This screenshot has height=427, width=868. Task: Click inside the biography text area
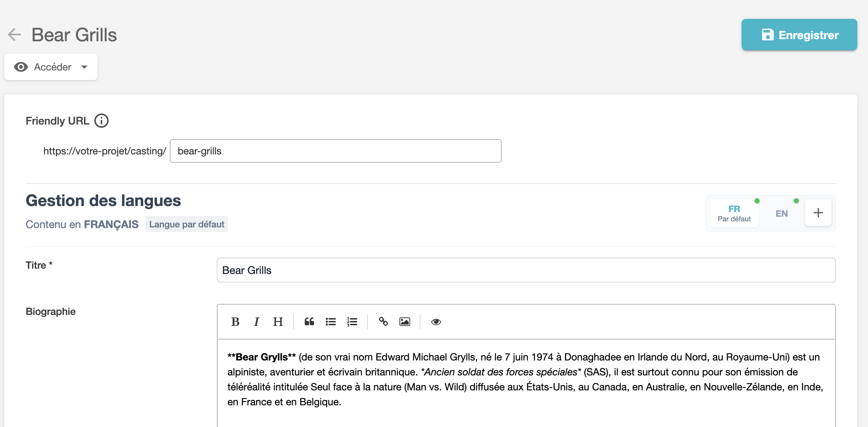[x=526, y=381]
